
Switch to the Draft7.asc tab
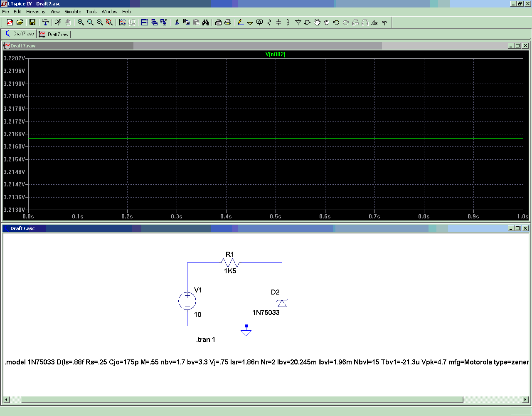(x=19, y=34)
